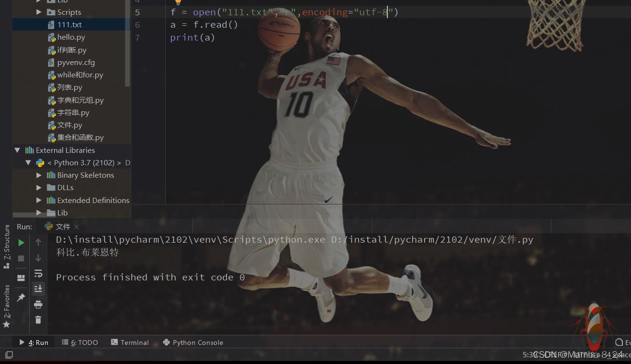This screenshot has width=631, height=364.
Task: Expand the Scripts folder arrow
Action: point(39,12)
